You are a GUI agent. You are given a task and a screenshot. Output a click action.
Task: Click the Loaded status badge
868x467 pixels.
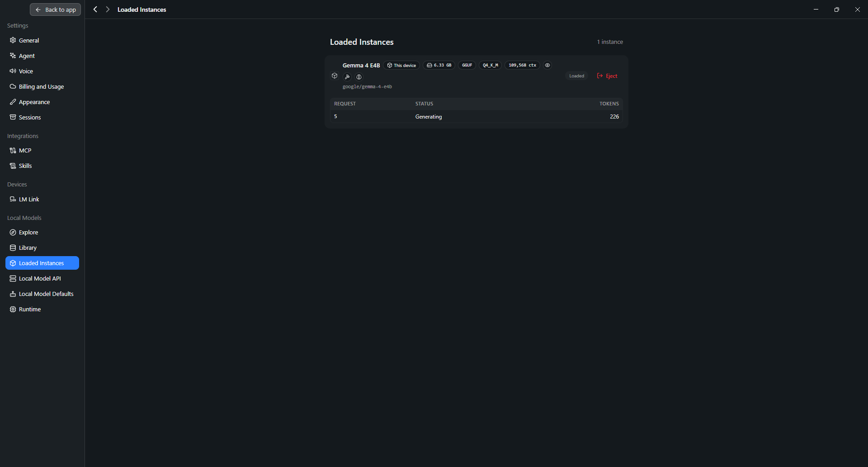[x=576, y=76]
